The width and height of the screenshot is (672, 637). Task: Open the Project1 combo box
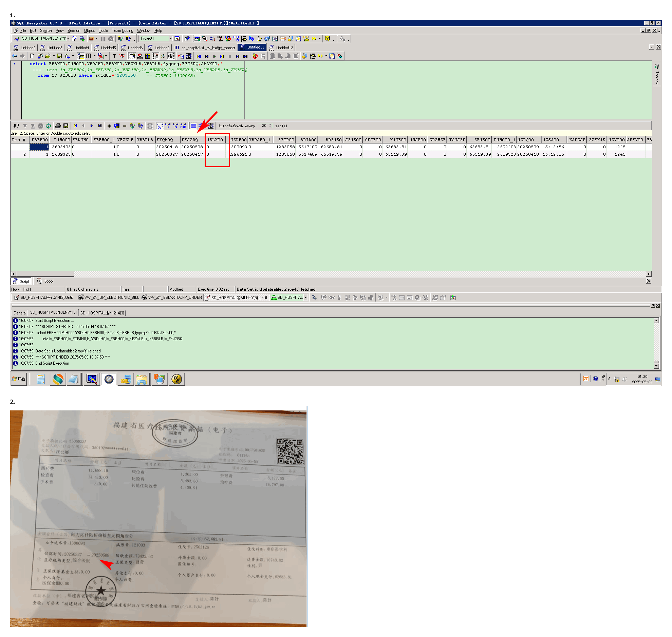(171, 39)
